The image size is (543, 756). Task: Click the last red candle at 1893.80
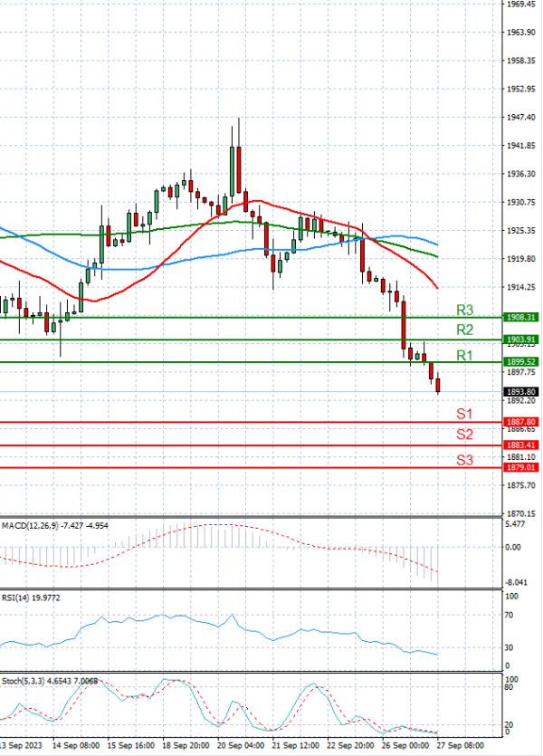tap(438, 385)
